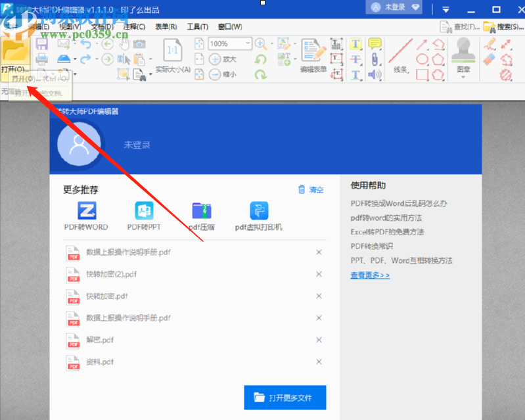Screen dimensions: 525x420
Task: Click the Scan document icon
Action: (x=64, y=59)
